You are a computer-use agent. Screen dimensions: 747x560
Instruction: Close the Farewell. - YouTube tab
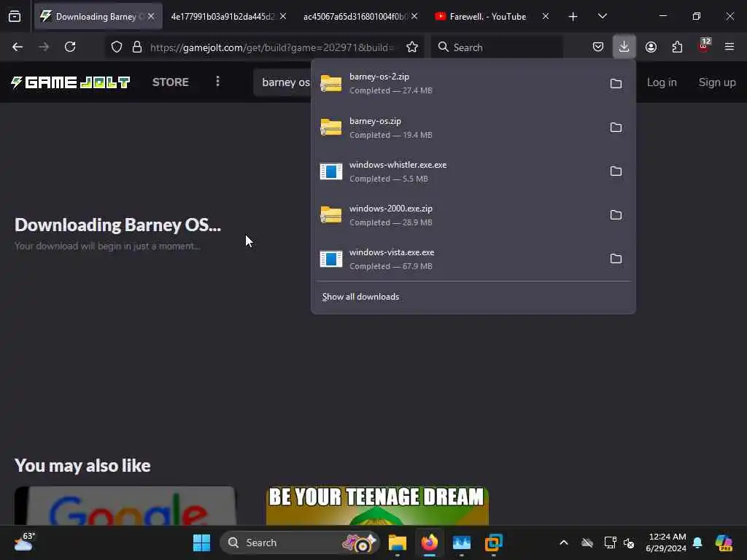[546, 17]
